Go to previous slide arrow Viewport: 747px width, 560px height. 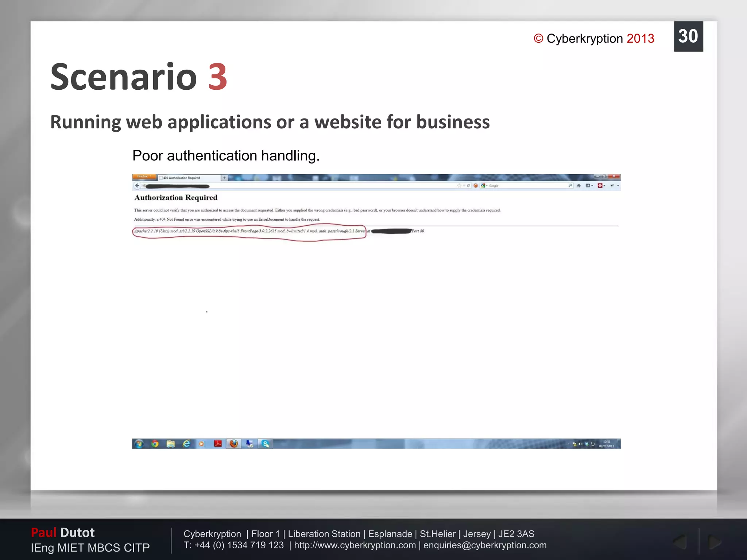[x=680, y=542]
